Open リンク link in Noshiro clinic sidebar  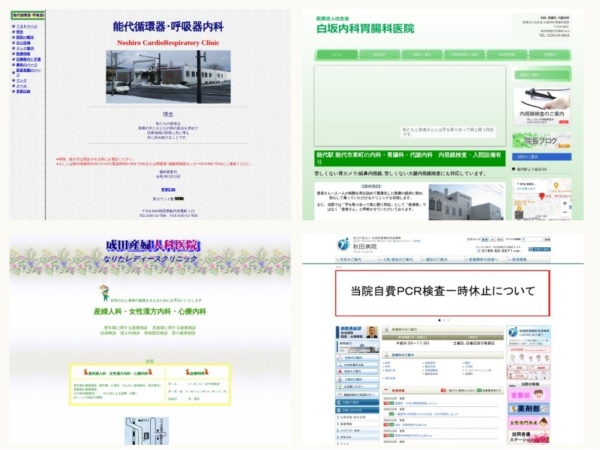[21, 81]
